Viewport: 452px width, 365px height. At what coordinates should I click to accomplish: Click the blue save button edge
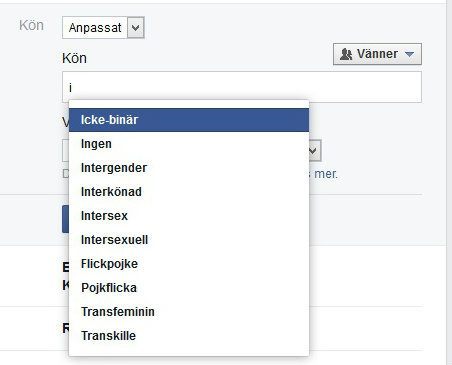[66, 219]
